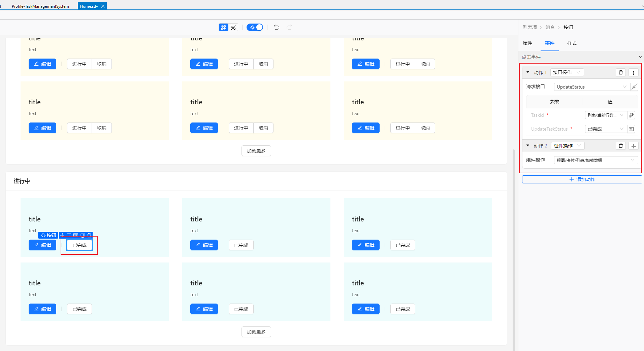Click the undo arrow

(277, 27)
